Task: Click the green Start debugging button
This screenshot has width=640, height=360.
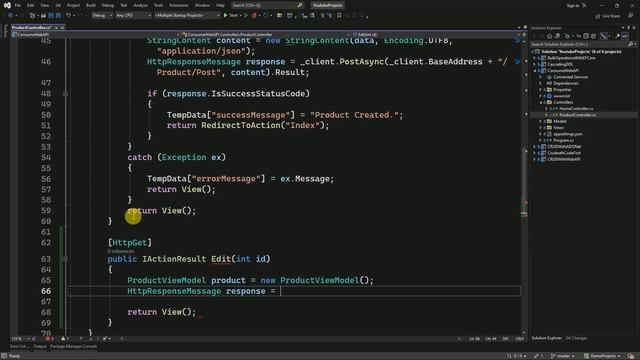Action: pyautogui.click(x=231, y=16)
